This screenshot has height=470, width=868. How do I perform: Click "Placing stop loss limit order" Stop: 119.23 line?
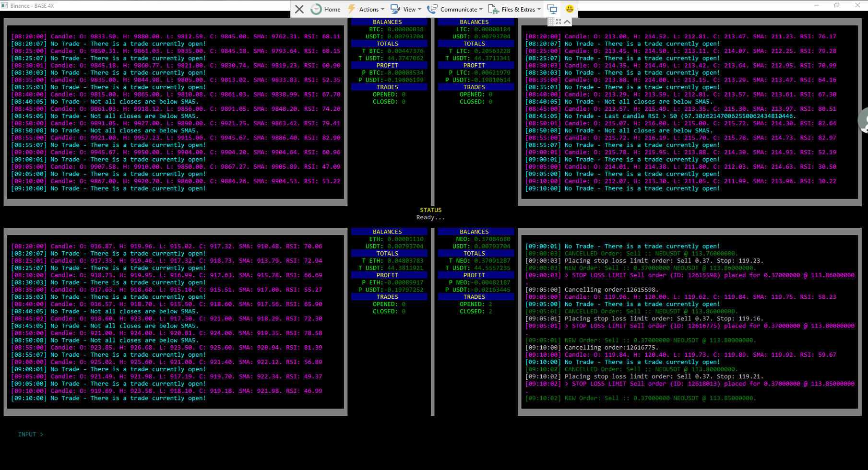[x=644, y=261]
